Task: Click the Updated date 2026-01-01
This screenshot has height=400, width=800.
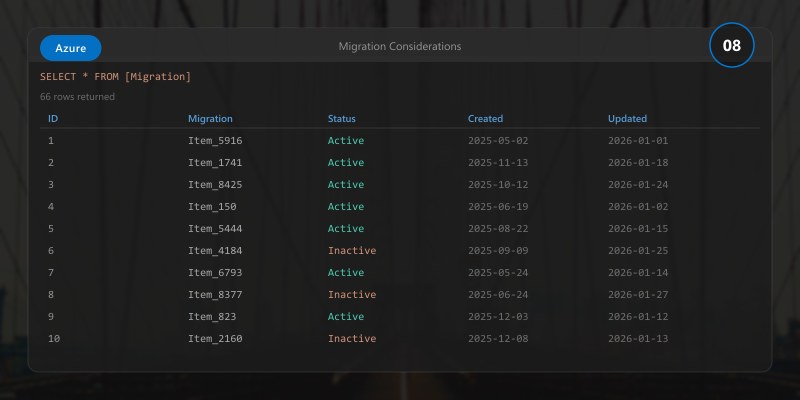Action: point(638,140)
